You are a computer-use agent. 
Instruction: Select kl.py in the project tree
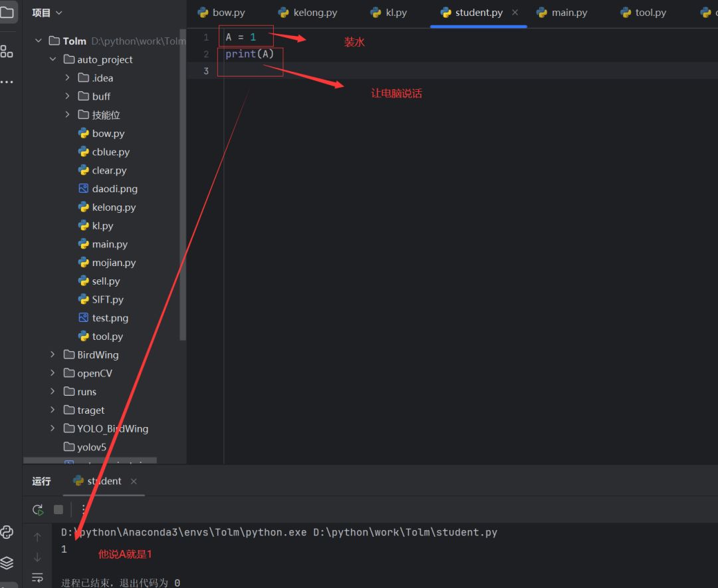96,225
